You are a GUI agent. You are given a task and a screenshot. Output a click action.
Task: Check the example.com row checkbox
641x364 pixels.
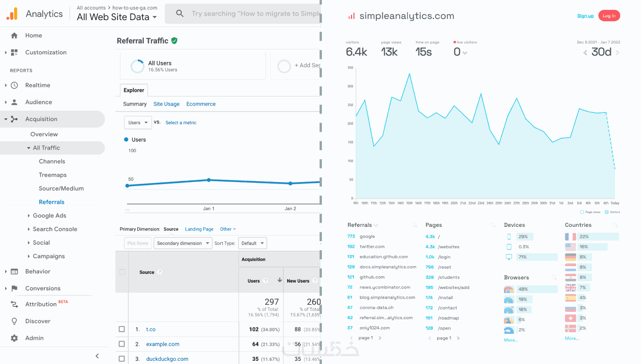click(122, 344)
